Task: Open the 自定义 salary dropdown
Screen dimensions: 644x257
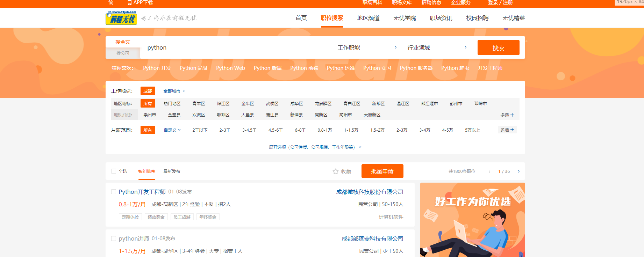Action: 172,130
